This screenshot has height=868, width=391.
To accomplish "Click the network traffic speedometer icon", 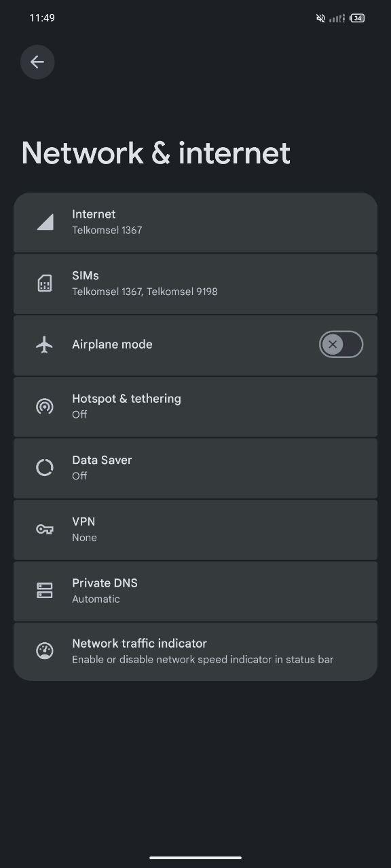I will (45, 651).
